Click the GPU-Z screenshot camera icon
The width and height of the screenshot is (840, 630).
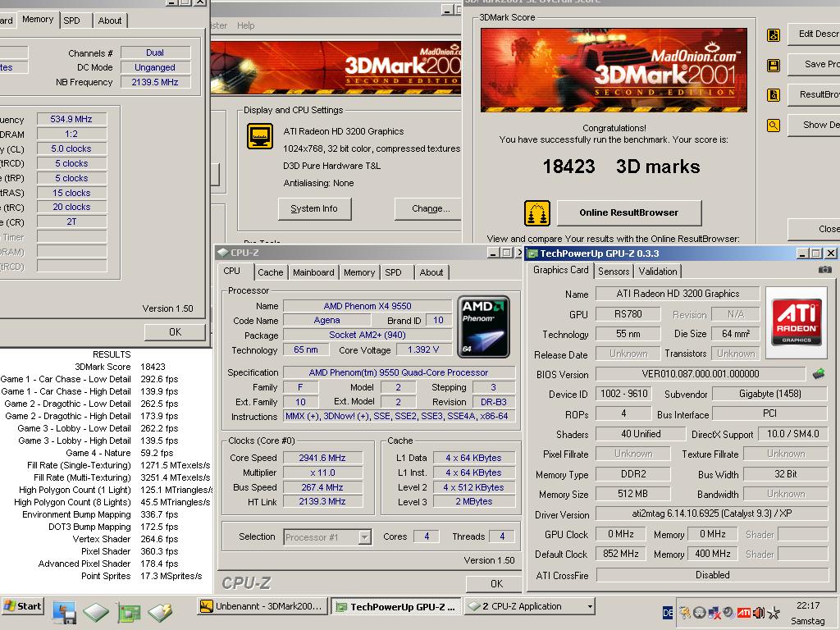(x=825, y=269)
